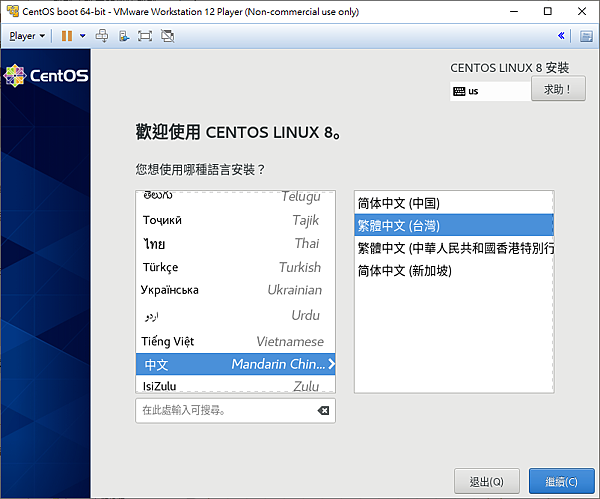Screen dimensions: 600x499
Task: Click VMware window title bar icon
Action: click(x=13, y=11)
